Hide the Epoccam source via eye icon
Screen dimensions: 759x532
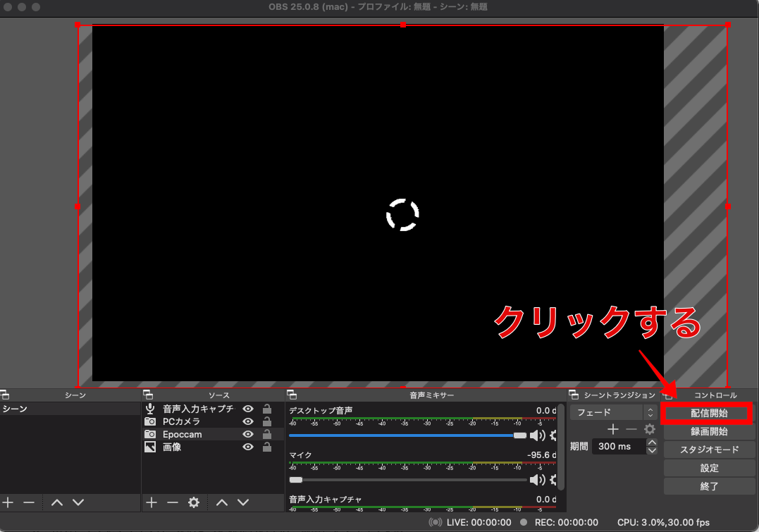coord(248,434)
